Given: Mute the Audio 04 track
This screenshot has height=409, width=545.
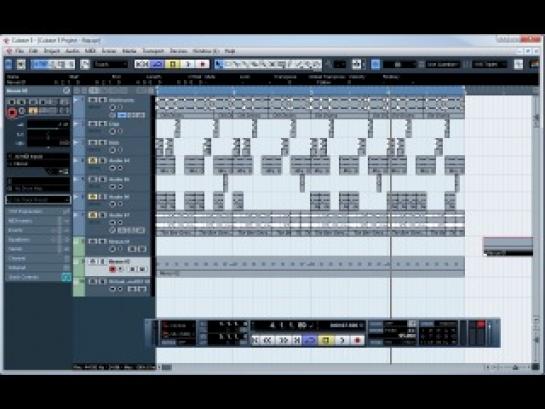Looking at the screenshot, I should click(92, 161).
